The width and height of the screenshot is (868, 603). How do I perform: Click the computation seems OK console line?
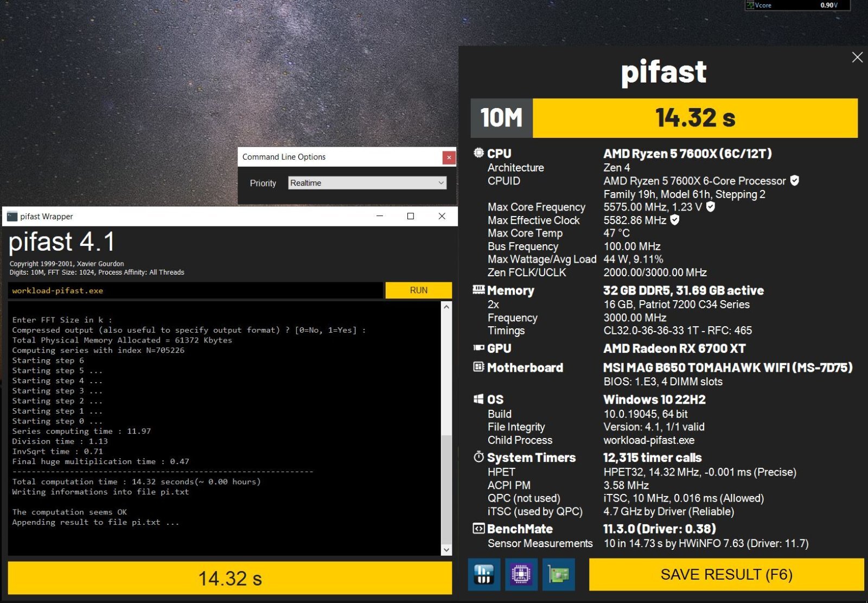tap(69, 512)
